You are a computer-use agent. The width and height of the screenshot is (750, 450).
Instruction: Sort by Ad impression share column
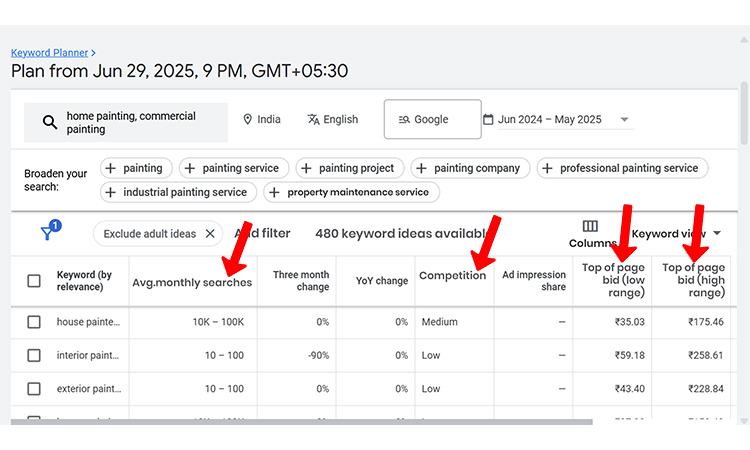point(534,281)
